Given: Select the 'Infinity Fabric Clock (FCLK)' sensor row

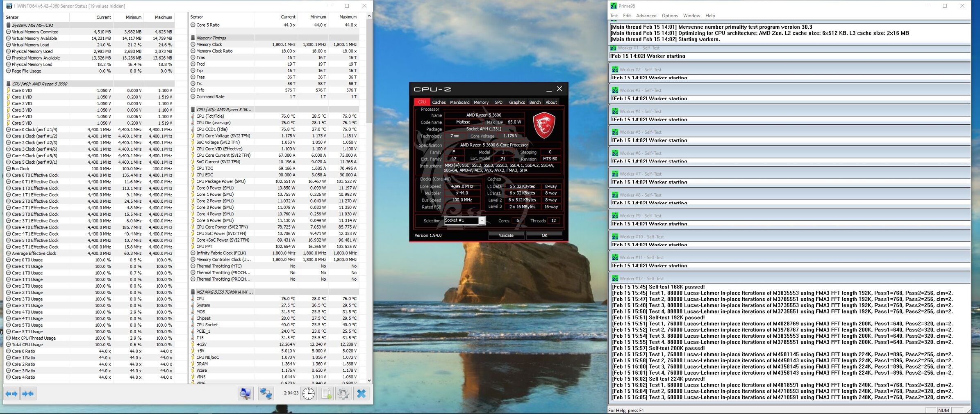Looking at the screenshot, I should click(x=274, y=253).
